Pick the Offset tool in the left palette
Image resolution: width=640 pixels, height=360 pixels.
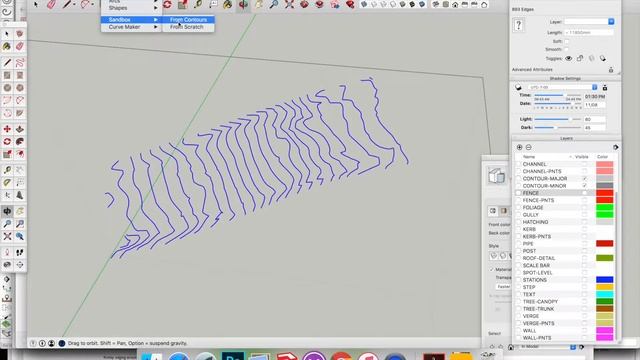20,154
